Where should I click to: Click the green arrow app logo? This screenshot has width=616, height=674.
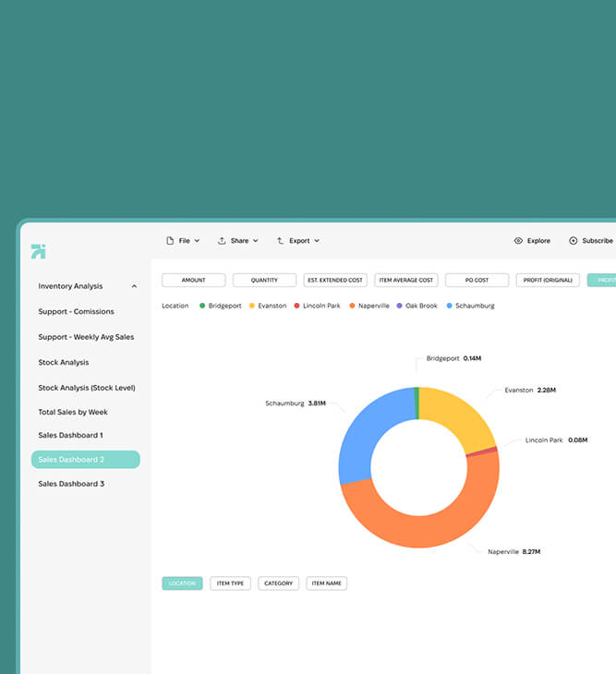coord(38,251)
